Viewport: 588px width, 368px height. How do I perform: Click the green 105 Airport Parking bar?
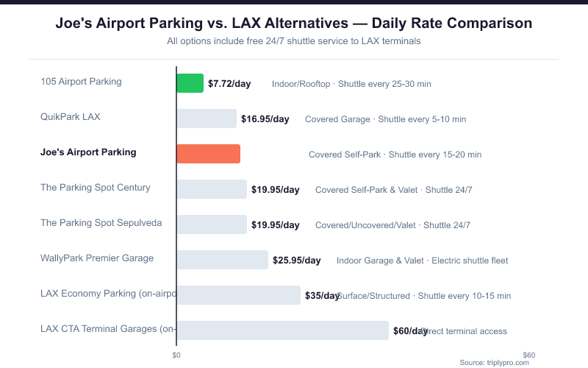[190, 83]
